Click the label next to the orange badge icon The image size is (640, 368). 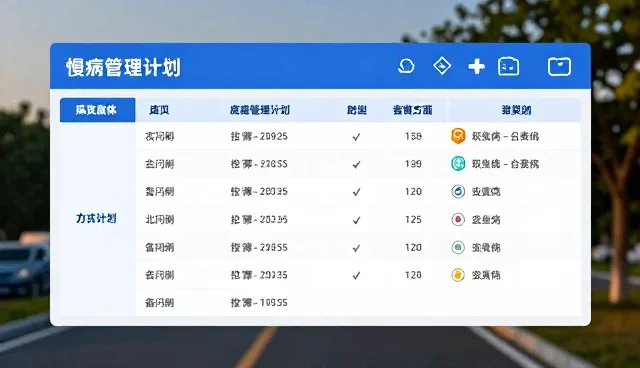coord(505,136)
